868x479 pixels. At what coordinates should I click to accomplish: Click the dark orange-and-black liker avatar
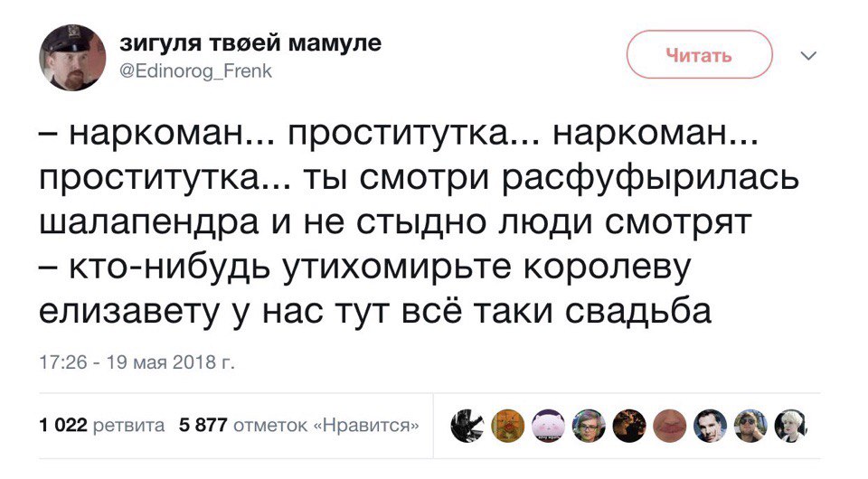629,426
